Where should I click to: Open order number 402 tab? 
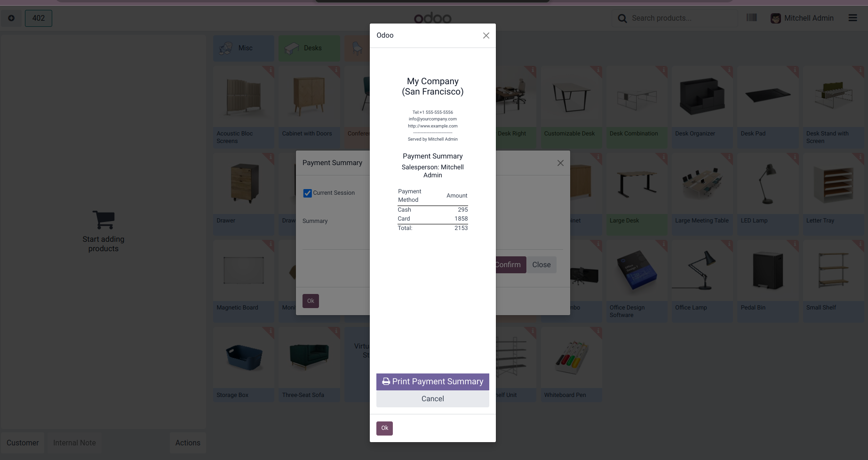(x=39, y=18)
